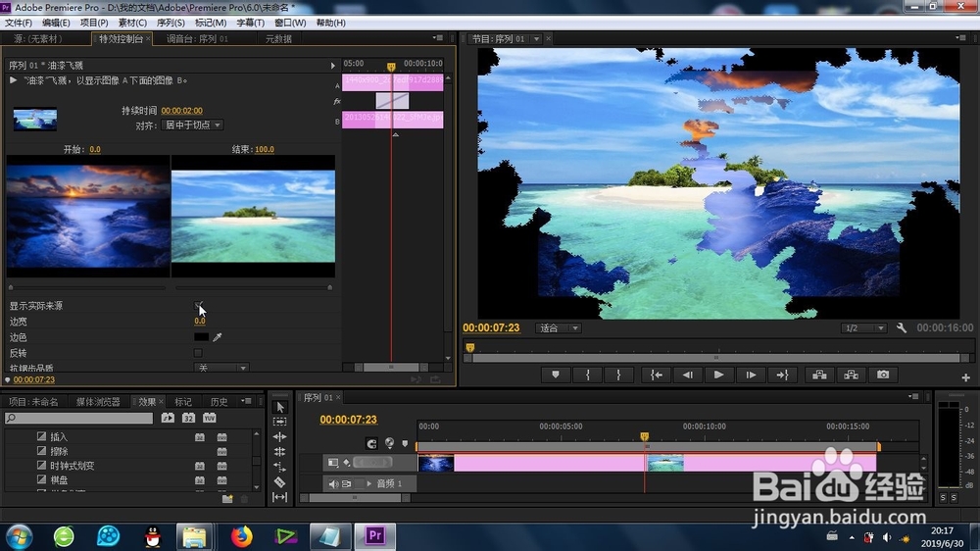Toggle sync lock on 音频 1 track
Viewport: 980px width, 551px height.
point(346,483)
